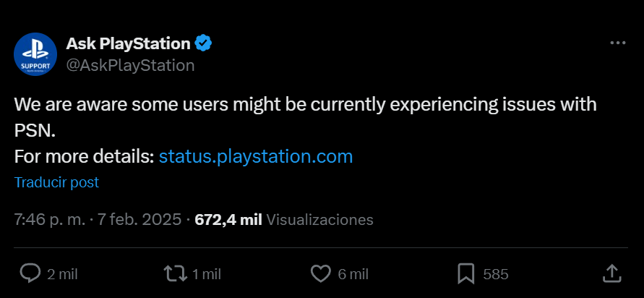Image resolution: width=644 pixels, height=298 pixels.
Task: Open the @AskPlayStation handle link
Action: [130, 65]
